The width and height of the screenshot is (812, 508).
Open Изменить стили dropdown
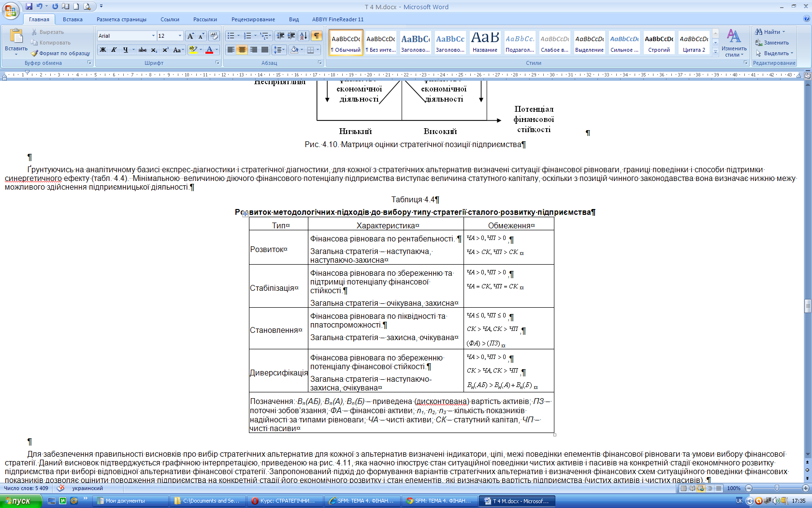point(734,44)
